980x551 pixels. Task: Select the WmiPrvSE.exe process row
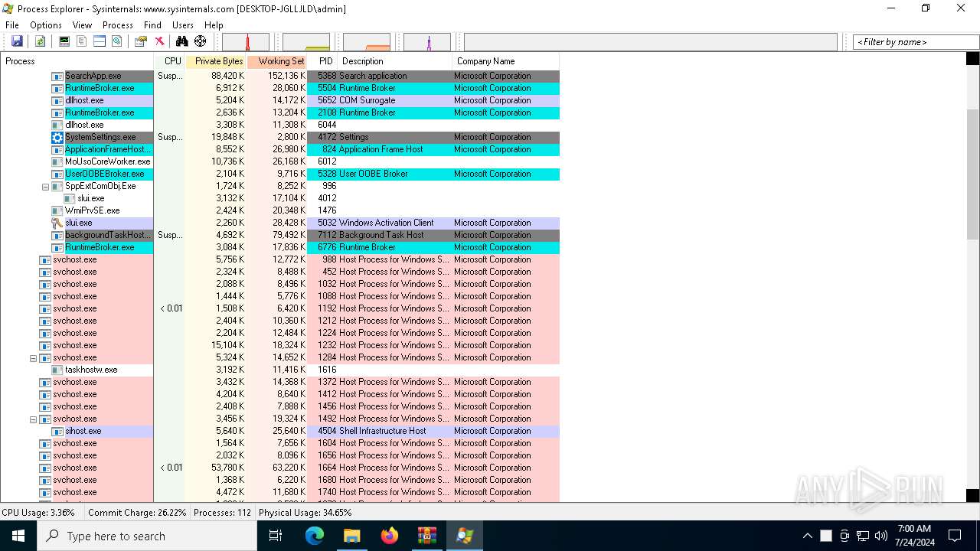point(279,210)
